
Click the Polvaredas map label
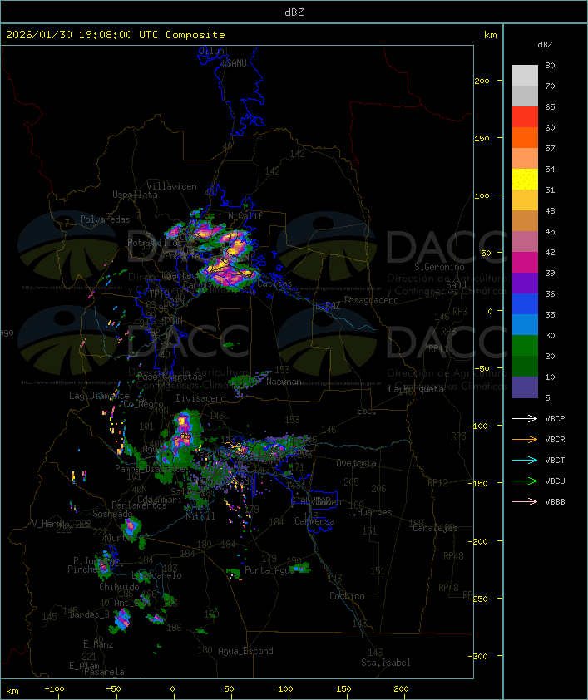click(105, 219)
